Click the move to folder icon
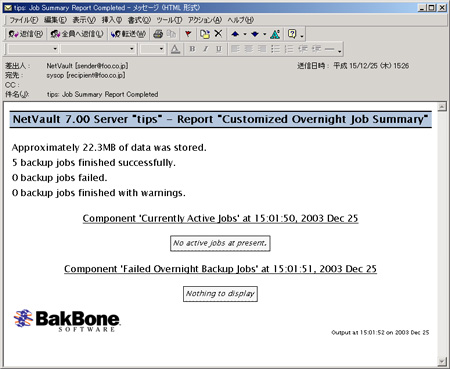450x369 pixels. (x=205, y=34)
